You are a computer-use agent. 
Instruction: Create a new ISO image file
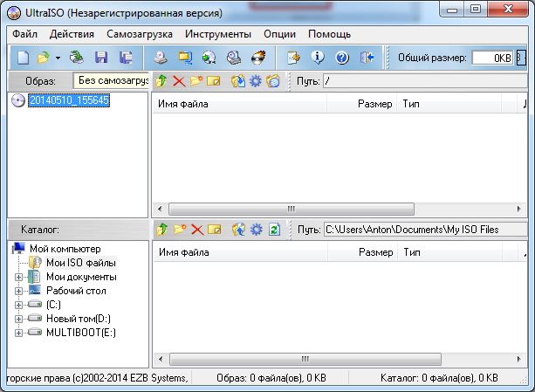tap(23, 58)
